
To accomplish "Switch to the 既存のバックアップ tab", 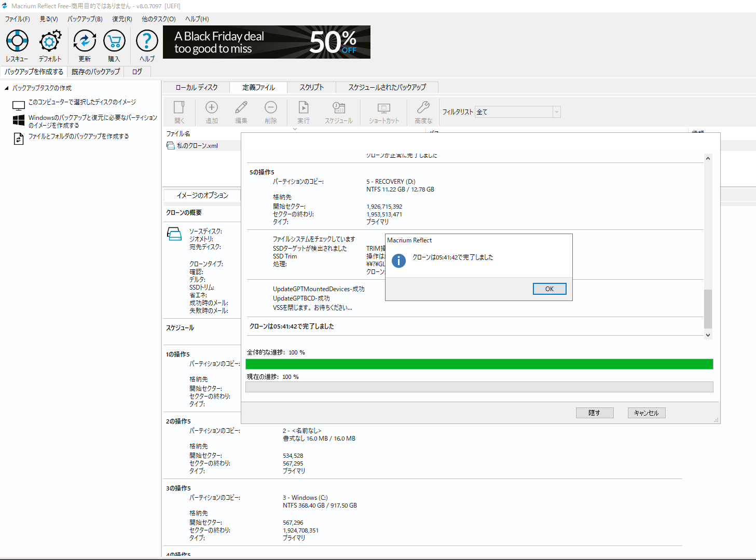I will [x=95, y=72].
